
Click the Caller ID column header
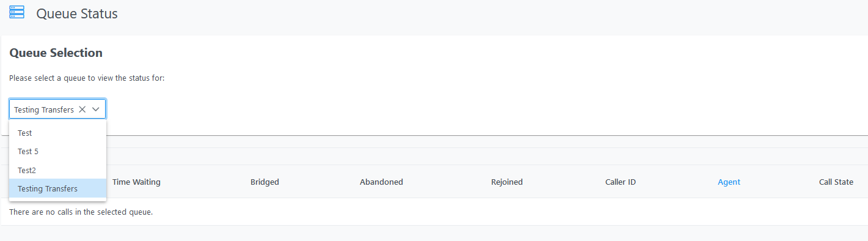pos(621,182)
